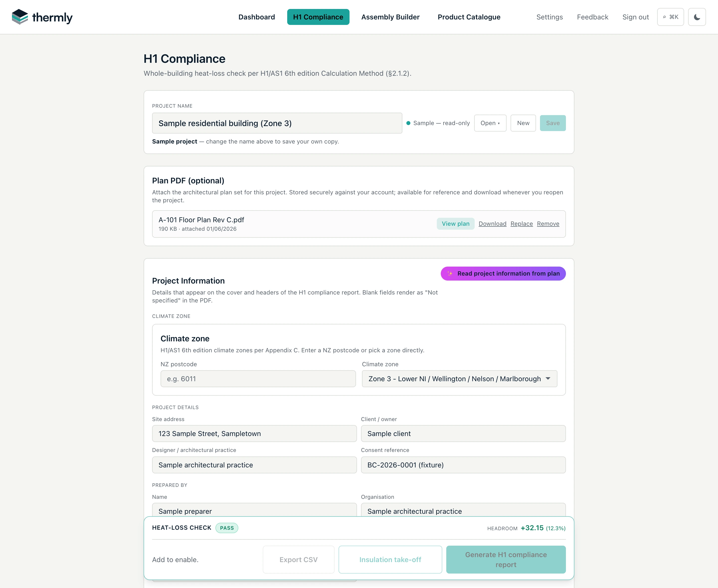Edit the Project name field
This screenshot has height=588, width=718.
[277, 123]
